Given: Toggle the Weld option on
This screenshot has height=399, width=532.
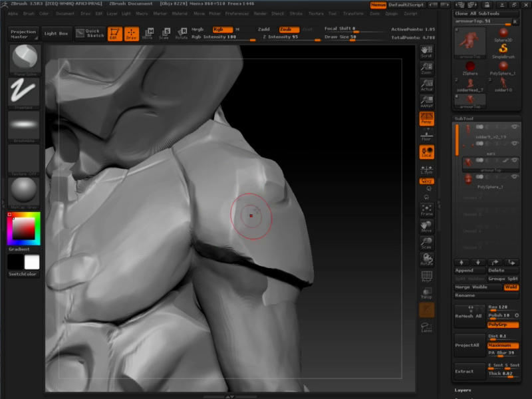Looking at the screenshot, I should [511, 287].
